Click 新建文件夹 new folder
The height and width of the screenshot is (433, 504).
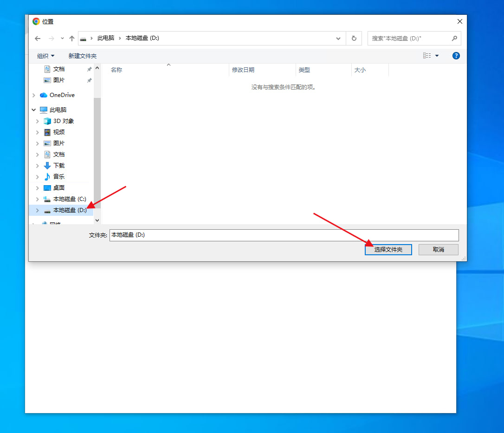tap(83, 56)
